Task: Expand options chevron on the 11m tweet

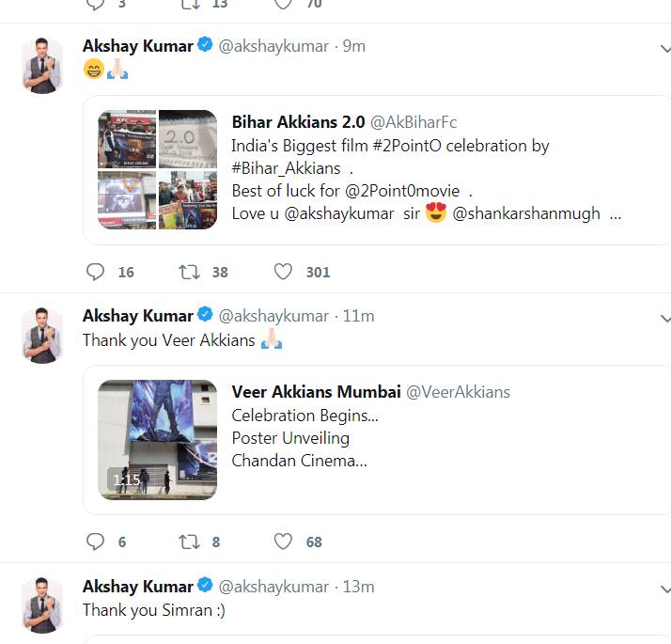Action: (x=665, y=319)
